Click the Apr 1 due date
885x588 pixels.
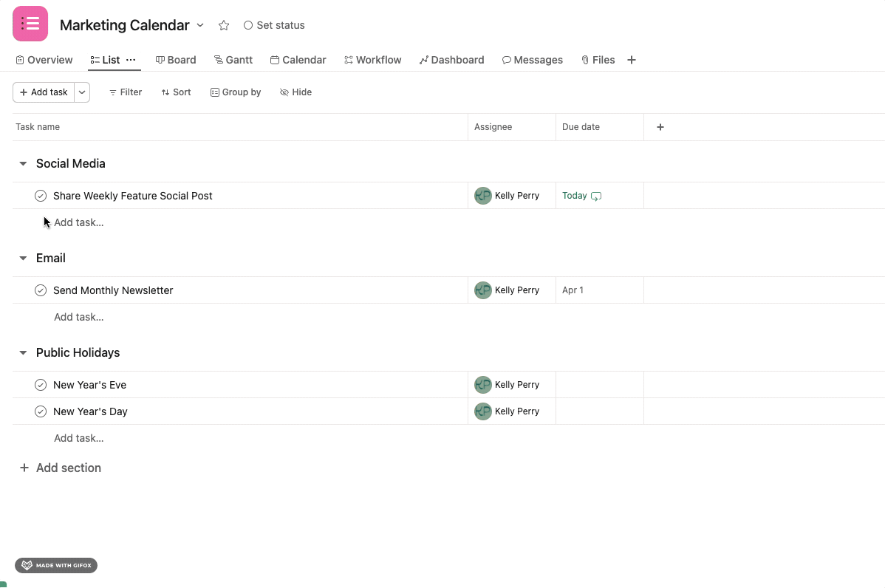pos(573,290)
